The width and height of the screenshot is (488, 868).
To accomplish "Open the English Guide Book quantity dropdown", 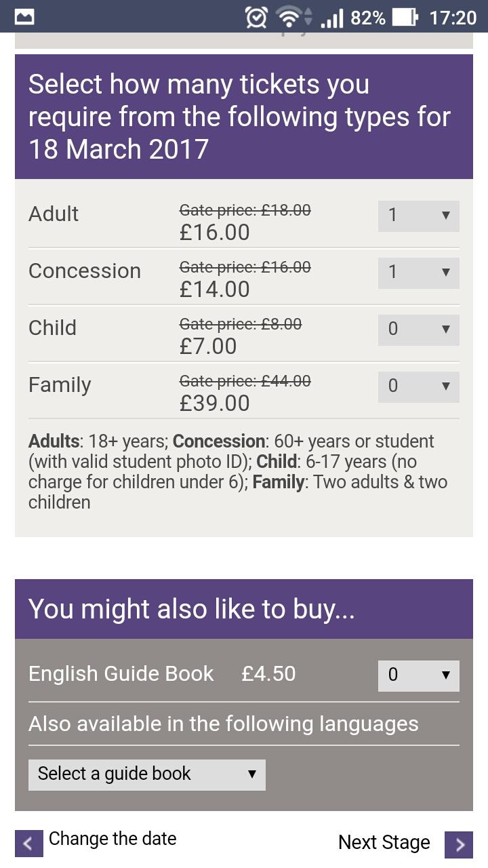I will click(x=419, y=675).
